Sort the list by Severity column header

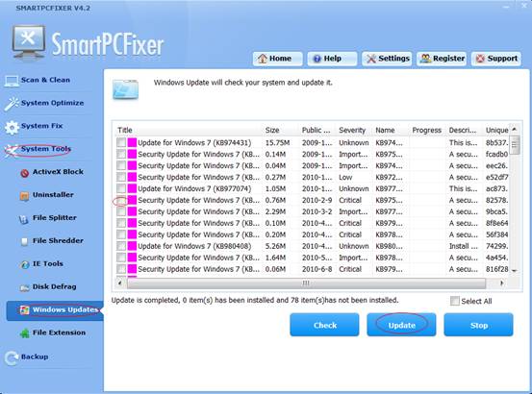coord(352,131)
